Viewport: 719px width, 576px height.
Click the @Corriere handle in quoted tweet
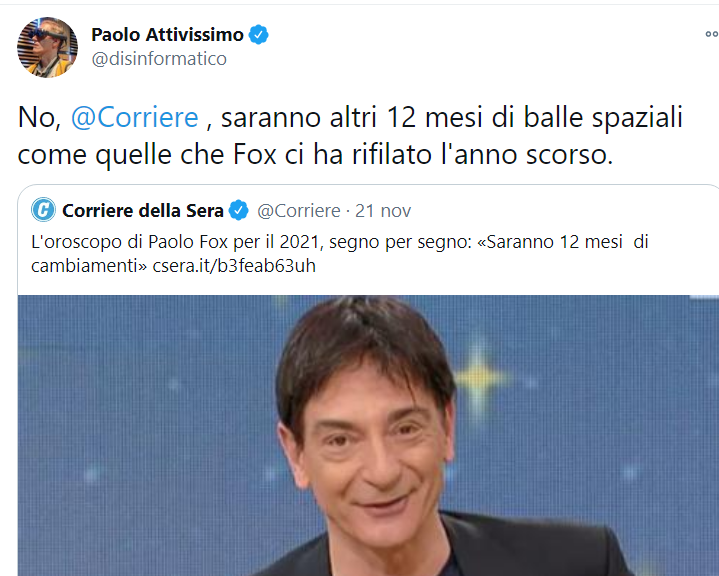(299, 210)
